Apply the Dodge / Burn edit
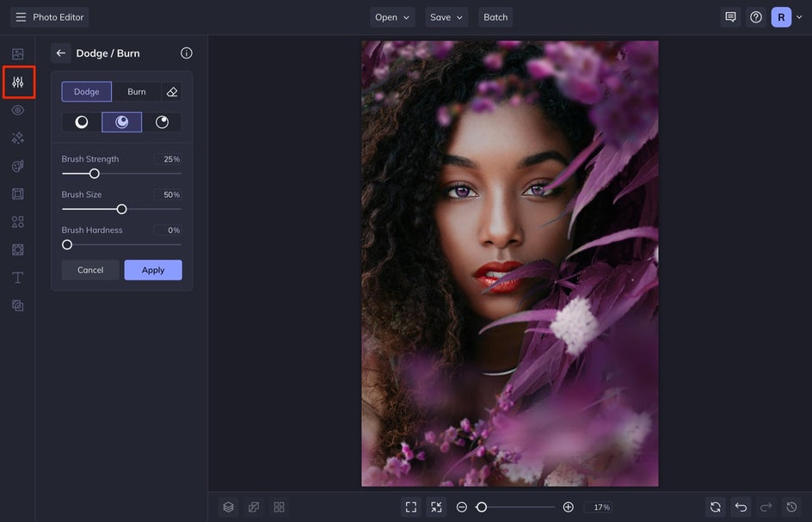 coord(153,270)
